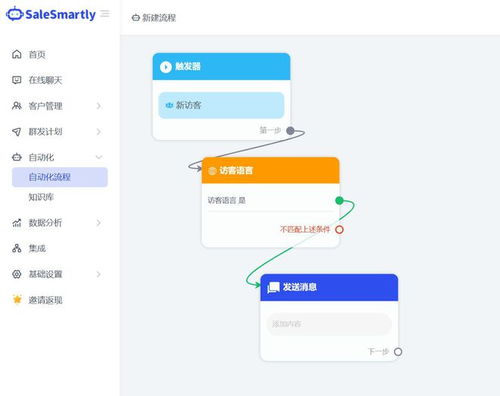
Task: Open 首页 home icon in sidebar
Action: 17,54
